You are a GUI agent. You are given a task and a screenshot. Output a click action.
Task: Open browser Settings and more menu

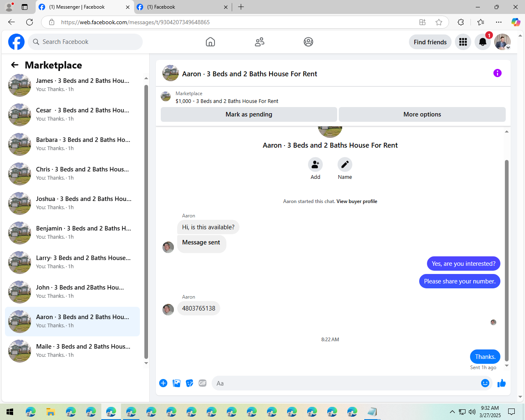[x=499, y=22]
